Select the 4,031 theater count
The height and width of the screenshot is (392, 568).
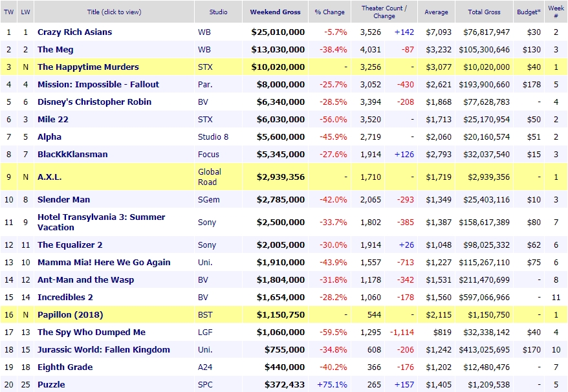(x=371, y=49)
